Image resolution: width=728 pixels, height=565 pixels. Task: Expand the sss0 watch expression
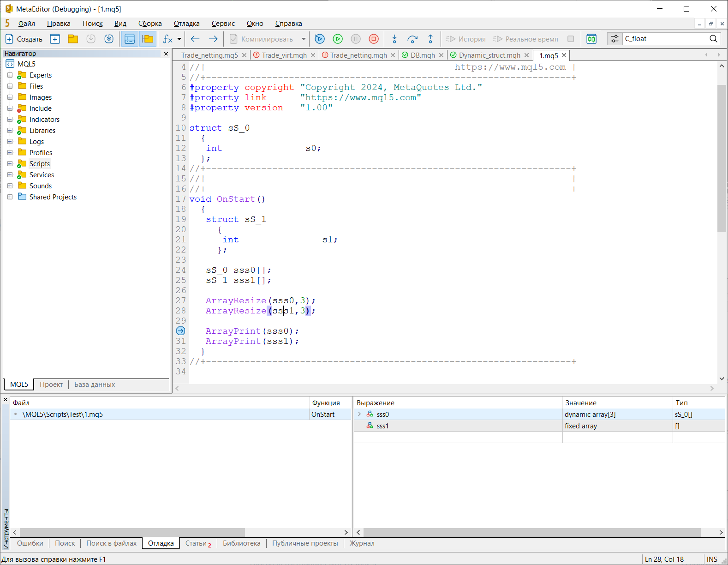[x=359, y=414]
